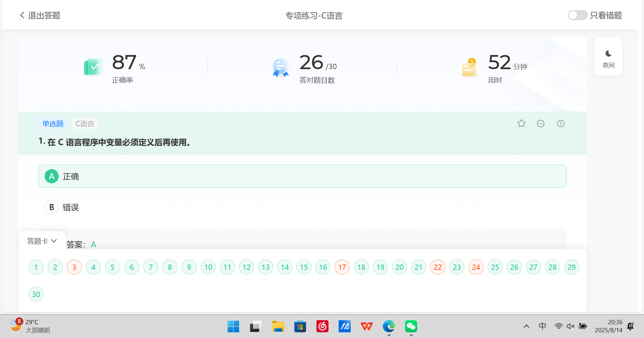
Task: Jump to wrong question 17
Action: point(342,267)
